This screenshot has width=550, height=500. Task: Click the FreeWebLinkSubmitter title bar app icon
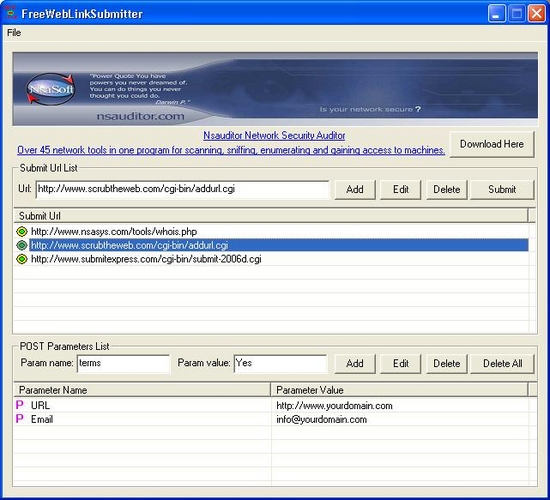tap(11, 13)
